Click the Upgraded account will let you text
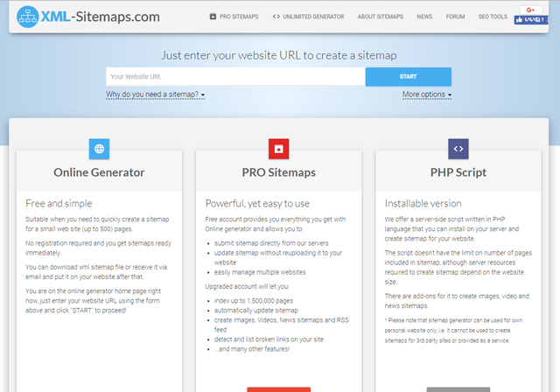Viewport: 560px width, 392px height. click(x=247, y=286)
